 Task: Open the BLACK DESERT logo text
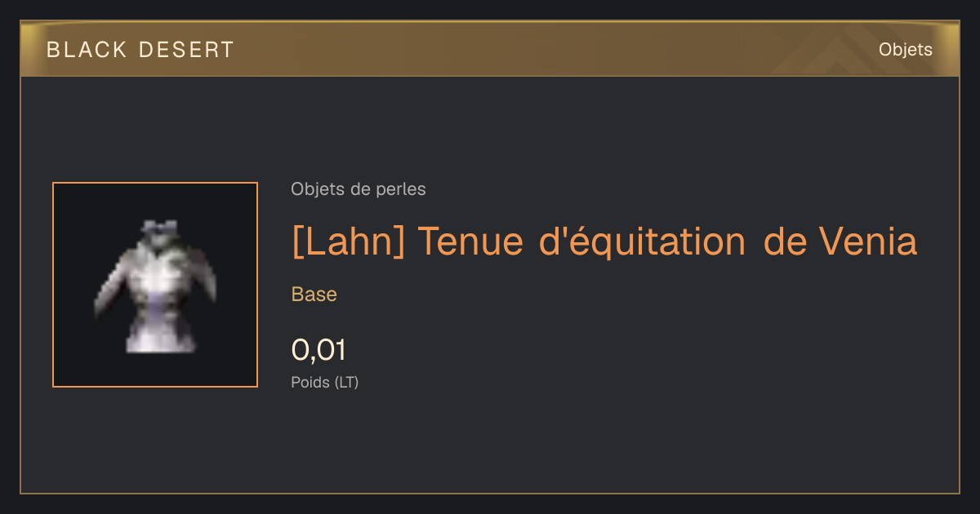(140, 50)
